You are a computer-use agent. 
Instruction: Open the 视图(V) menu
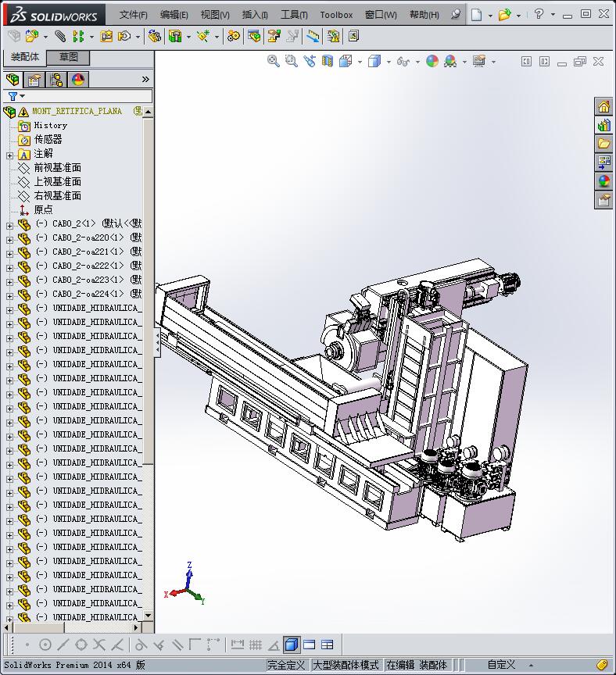click(x=215, y=15)
